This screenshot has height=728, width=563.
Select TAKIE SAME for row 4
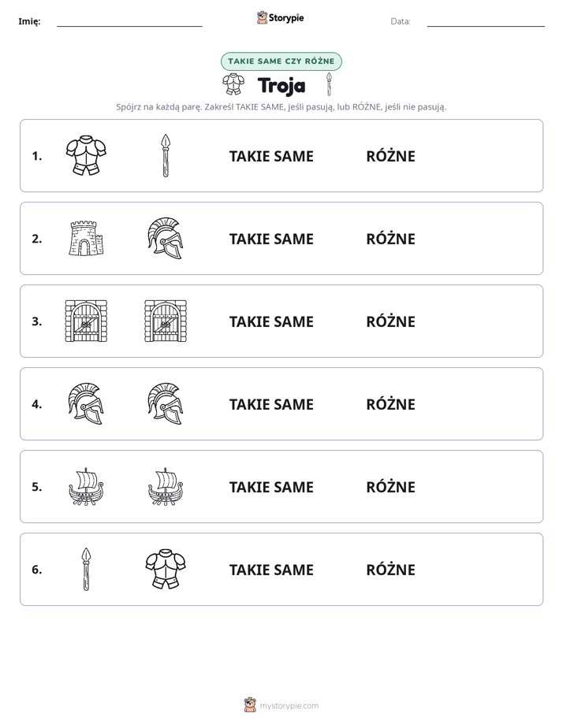(271, 404)
